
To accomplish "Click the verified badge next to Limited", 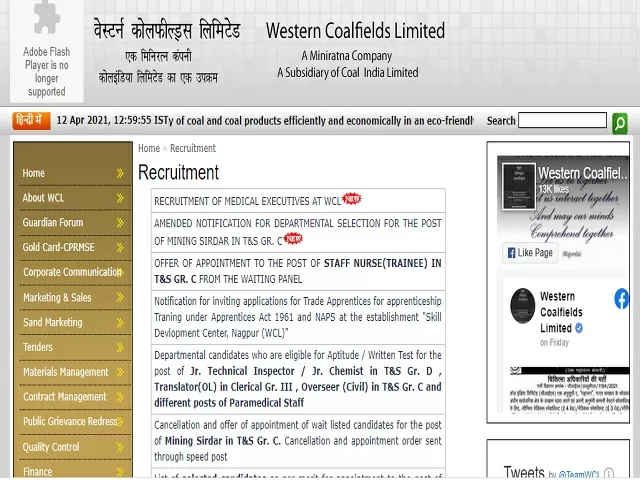I will [579, 328].
